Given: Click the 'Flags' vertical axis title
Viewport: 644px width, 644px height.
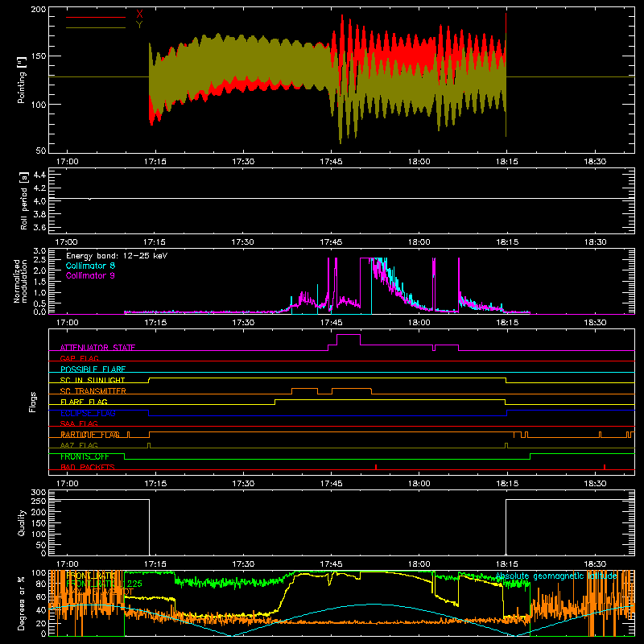Looking at the screenshot, I should pyautogui.click(x=32, y=402).
